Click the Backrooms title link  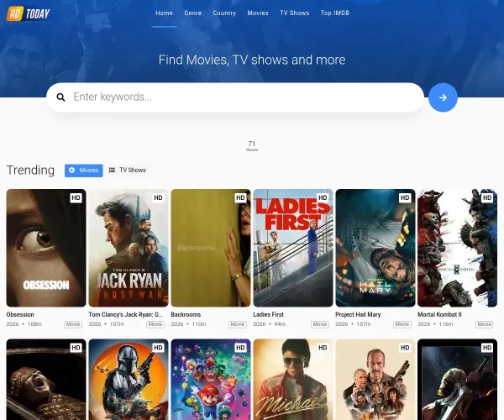pyautogui.click(x=186, y=315)
